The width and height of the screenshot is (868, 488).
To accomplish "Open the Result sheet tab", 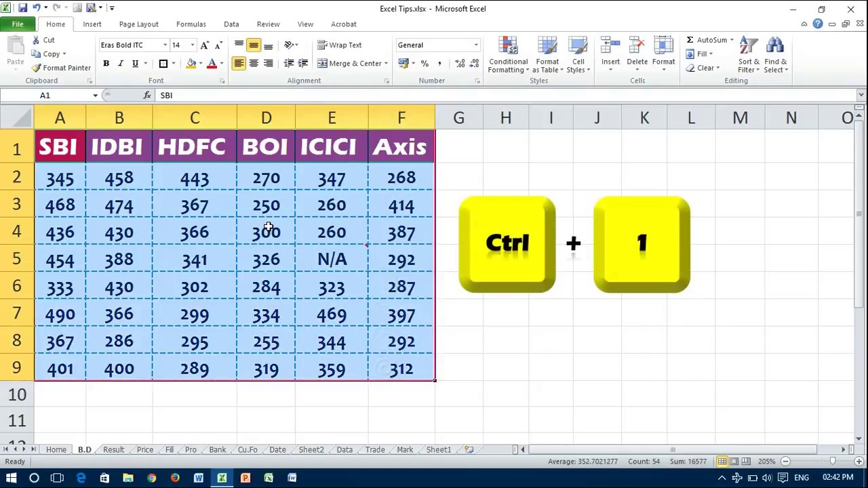I will 113,449.
